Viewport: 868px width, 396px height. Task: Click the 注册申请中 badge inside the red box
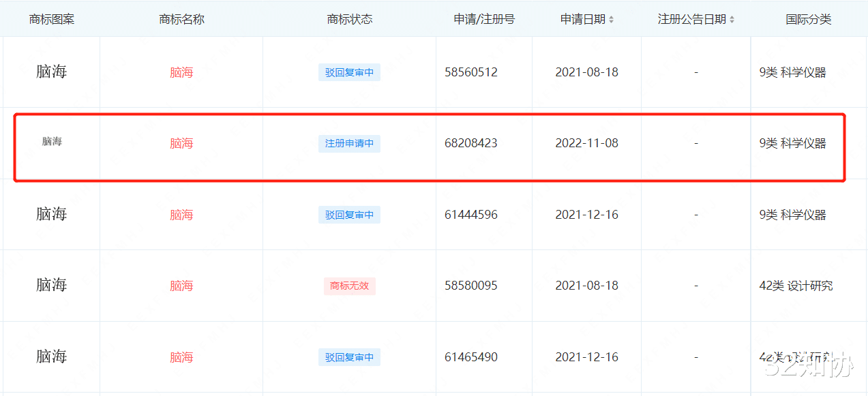pos(349,143)
